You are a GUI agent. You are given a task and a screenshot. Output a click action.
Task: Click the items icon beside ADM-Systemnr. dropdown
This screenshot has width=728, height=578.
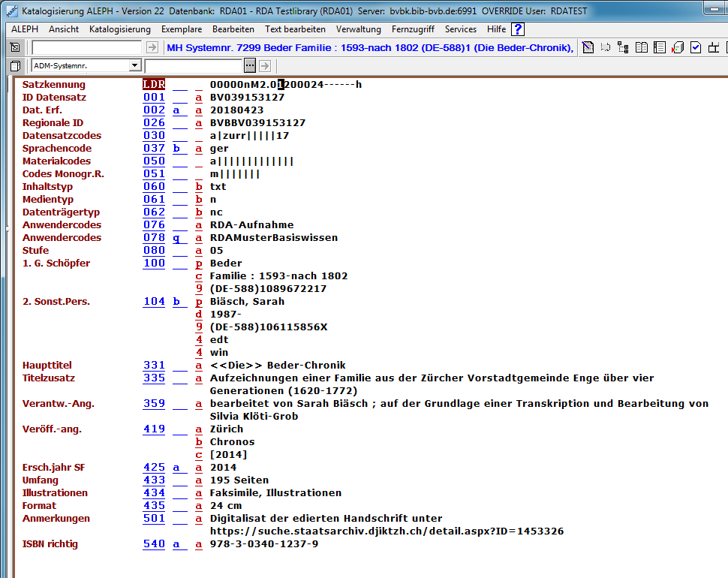click(16, 66)
